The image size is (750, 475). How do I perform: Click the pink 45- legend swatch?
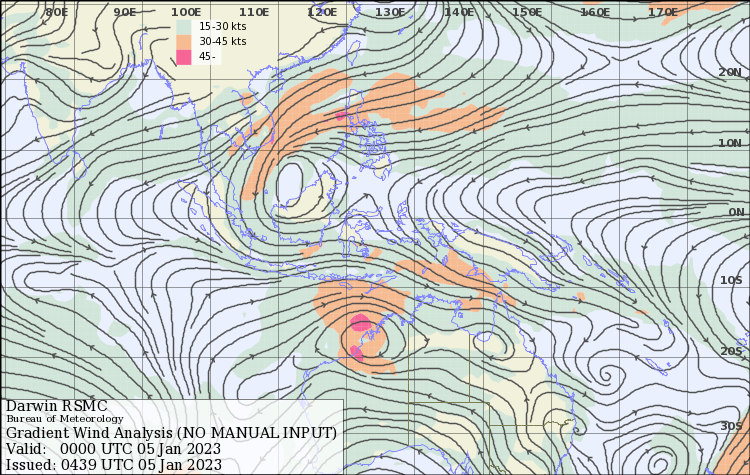click(184, 57)
